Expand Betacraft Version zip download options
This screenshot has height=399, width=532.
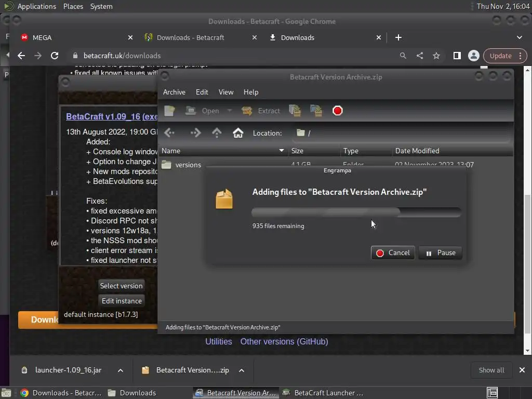point(242,370)
